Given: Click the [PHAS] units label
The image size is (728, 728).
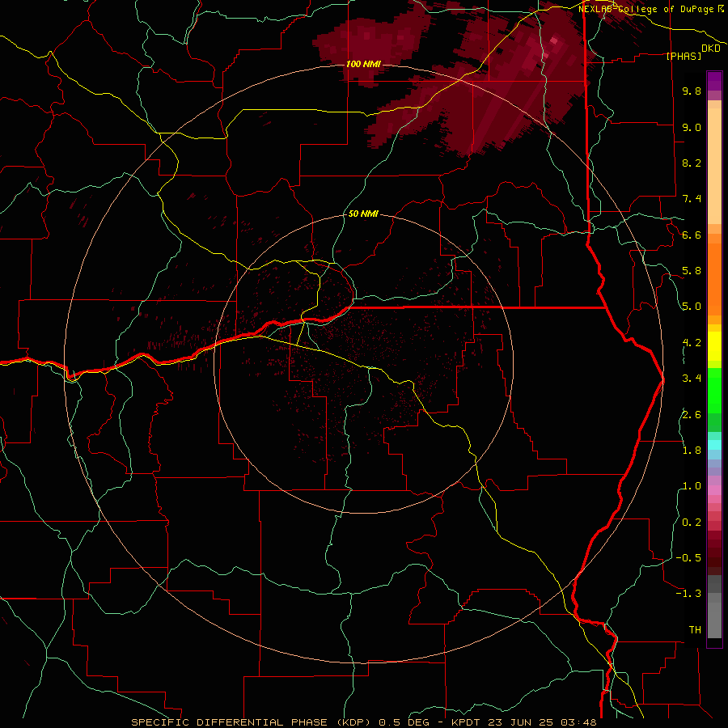Looking at the screenshot, I should (684, 56).
